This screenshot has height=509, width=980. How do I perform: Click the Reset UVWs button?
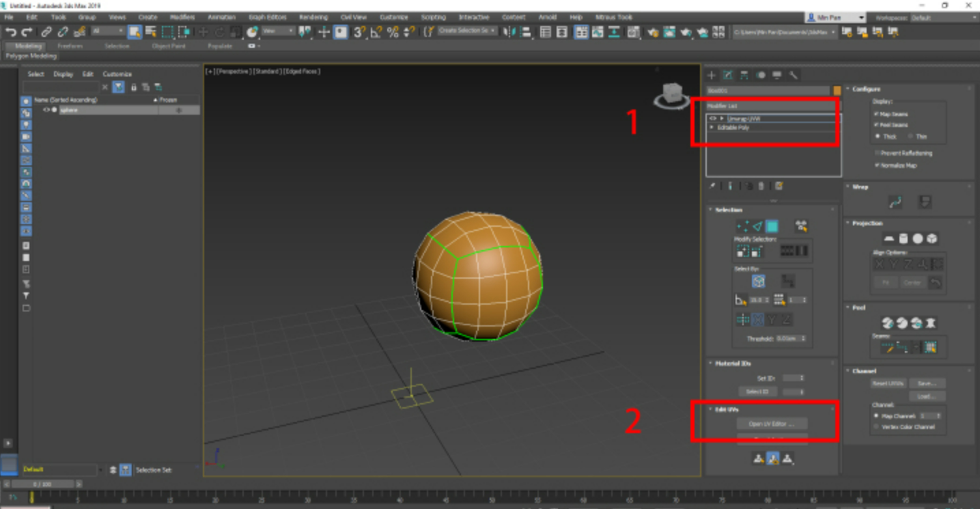click(888, 383)
